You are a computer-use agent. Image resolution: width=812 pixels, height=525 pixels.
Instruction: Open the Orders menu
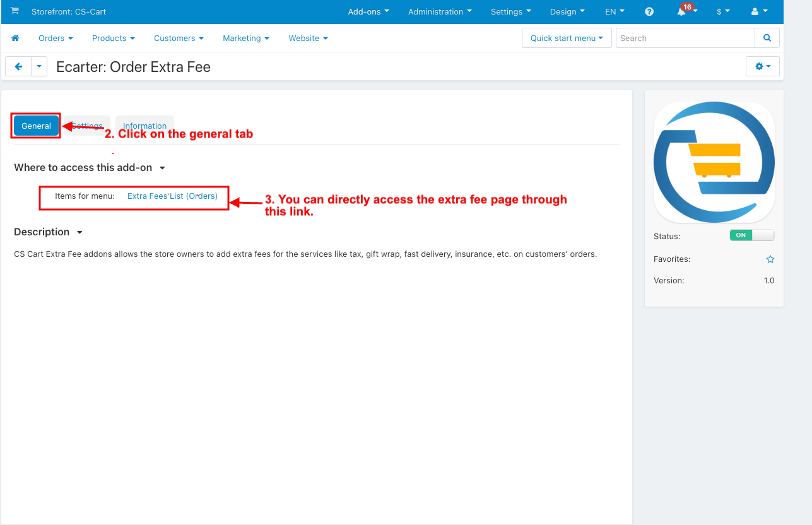[56, 38]
